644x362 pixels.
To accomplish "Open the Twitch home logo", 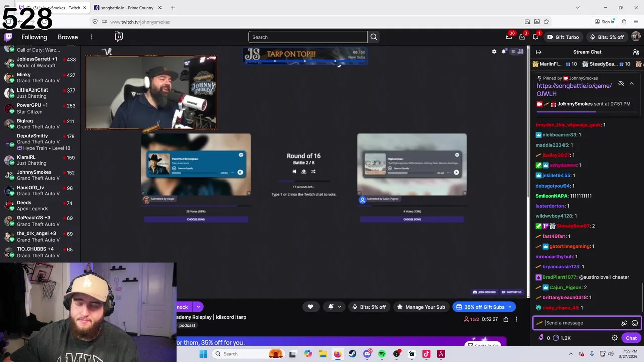I will point(8,37).
